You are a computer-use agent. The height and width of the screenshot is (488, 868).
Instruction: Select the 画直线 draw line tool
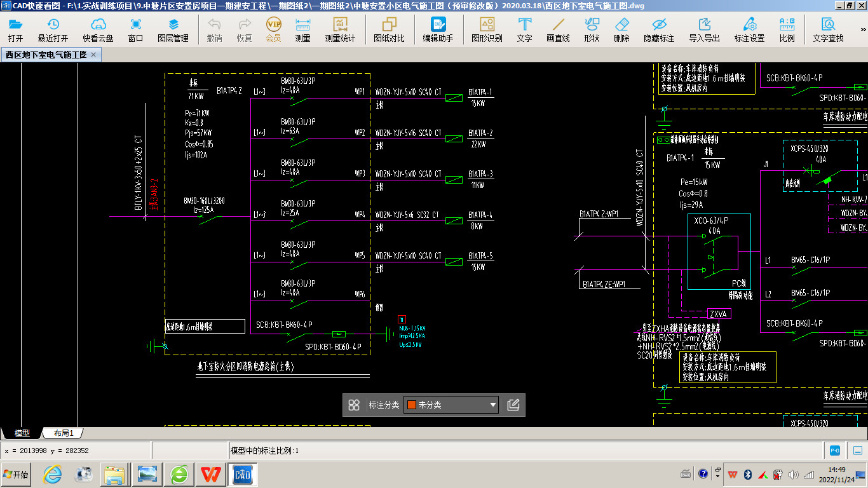[558, 30]
